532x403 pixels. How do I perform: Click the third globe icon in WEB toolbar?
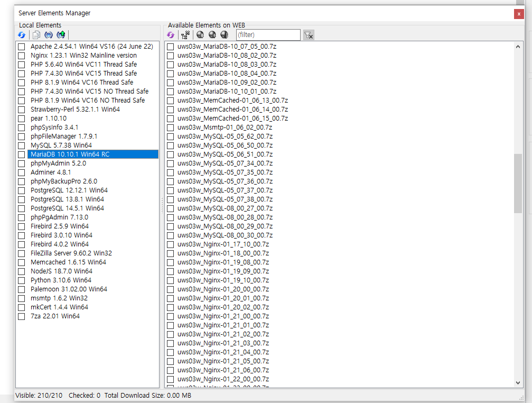tap(224, 35)
